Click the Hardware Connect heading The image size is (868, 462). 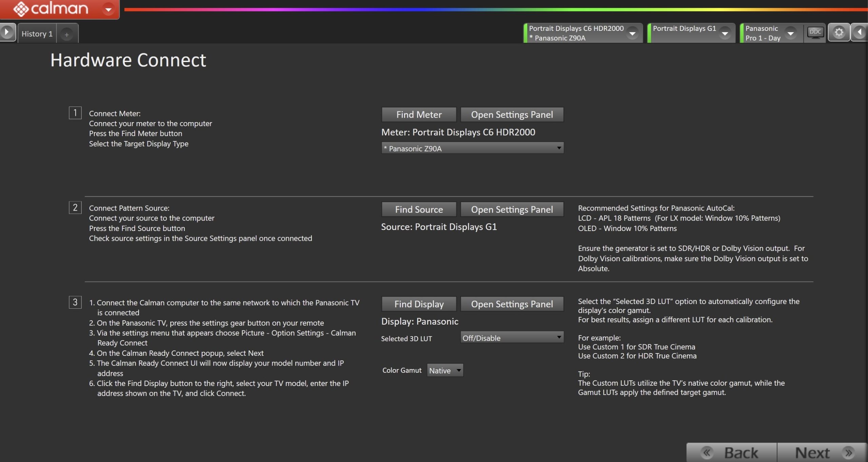(128, 60)
